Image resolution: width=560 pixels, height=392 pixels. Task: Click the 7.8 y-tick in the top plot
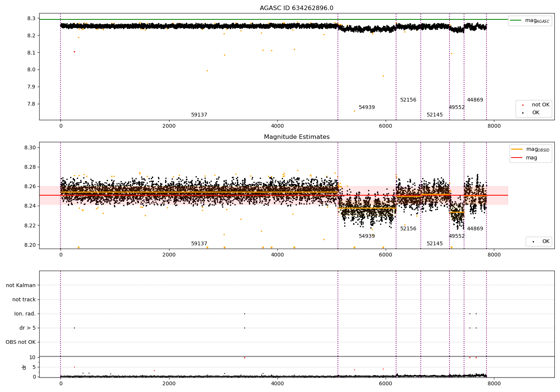[31, 104]
